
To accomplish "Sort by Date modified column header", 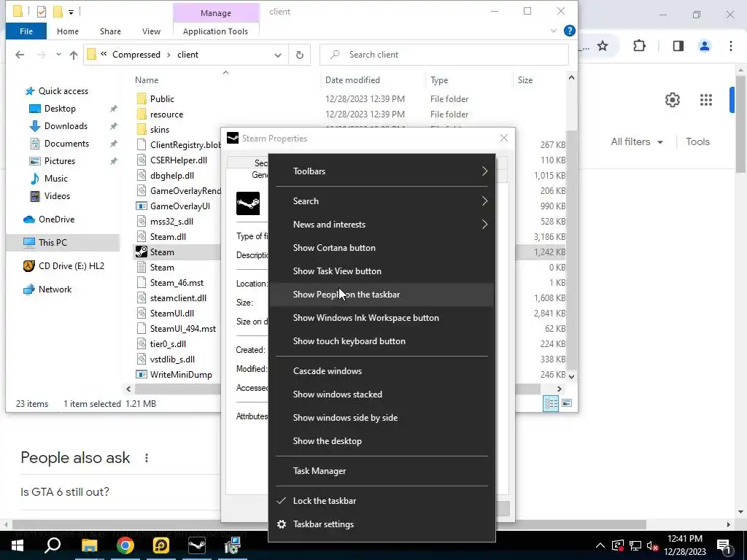I will pos(352,80).
